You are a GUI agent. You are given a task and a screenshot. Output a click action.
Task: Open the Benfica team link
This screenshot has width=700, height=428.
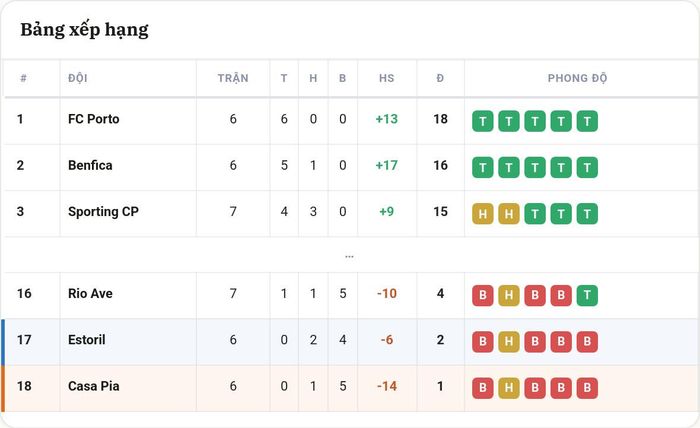(90, 166)
